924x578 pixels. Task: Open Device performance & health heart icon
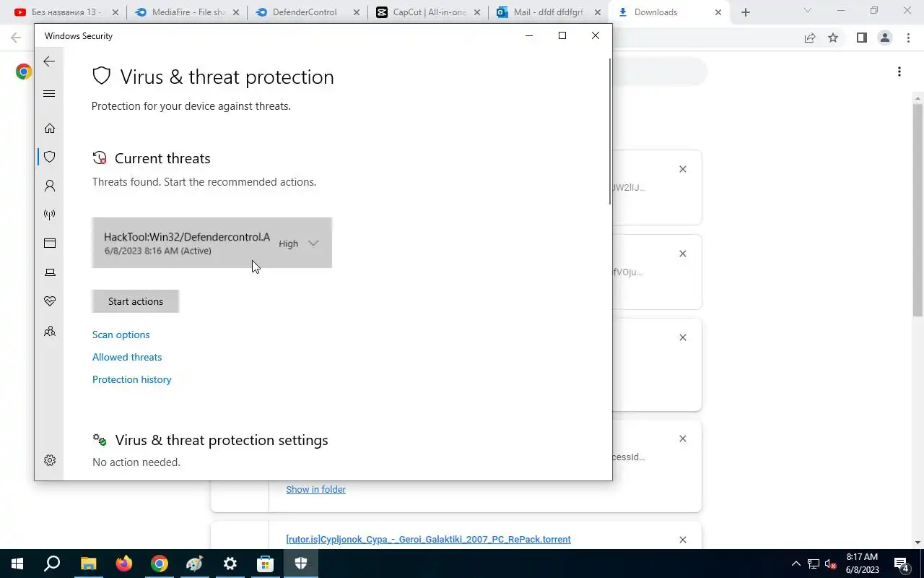pyautogui.click(x=50, y=301)
